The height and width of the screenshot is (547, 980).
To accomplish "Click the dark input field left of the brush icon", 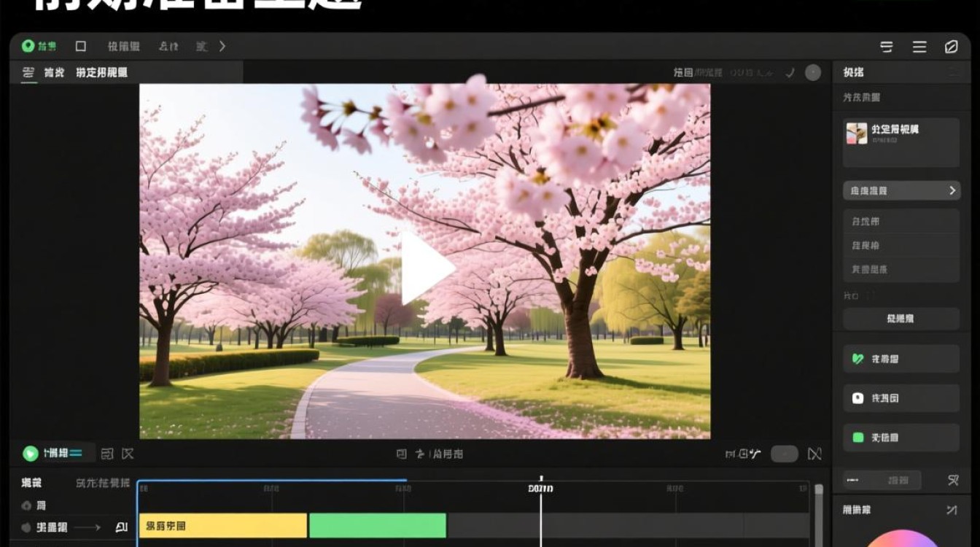I will pyautogui.click(x=882, y=480).
